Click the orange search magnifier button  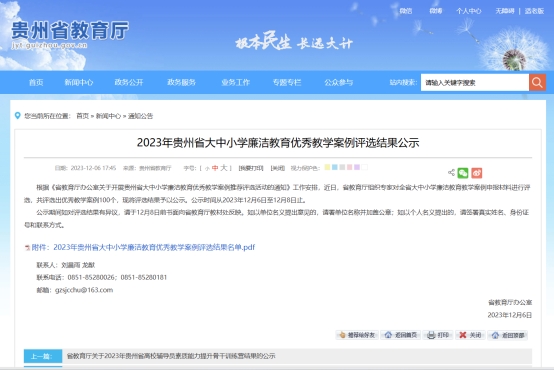[x=537, y=82]
